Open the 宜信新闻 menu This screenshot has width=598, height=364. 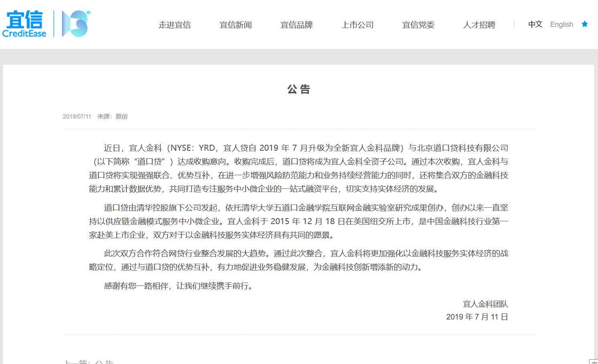pyautogui.click(x=235, y=25)
